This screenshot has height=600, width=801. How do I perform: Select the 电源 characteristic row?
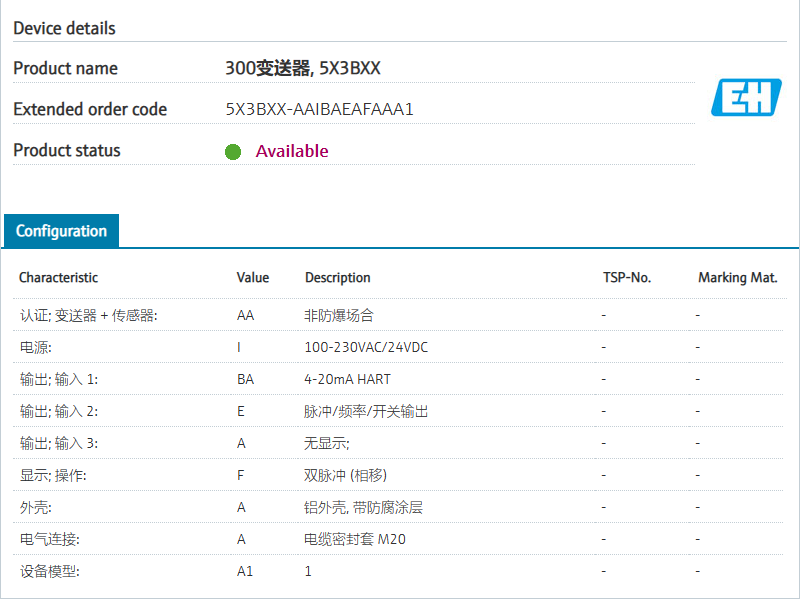(x=36, y=347)
